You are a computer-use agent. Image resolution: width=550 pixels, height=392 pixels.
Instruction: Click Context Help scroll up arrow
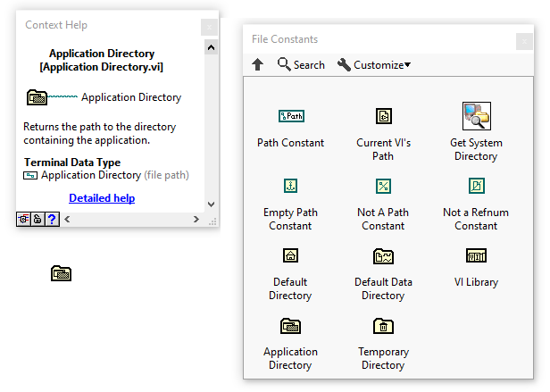click(211, 47)
